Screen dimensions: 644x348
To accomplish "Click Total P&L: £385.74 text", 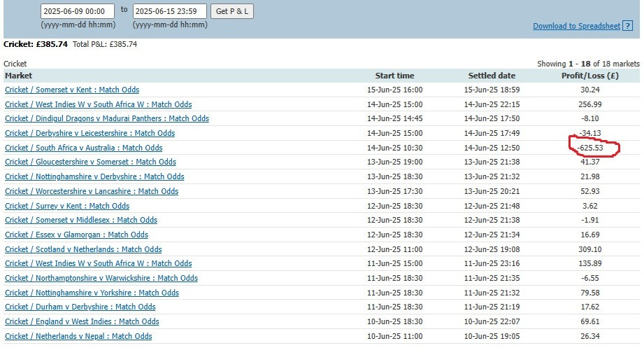I will click(105, 44).
